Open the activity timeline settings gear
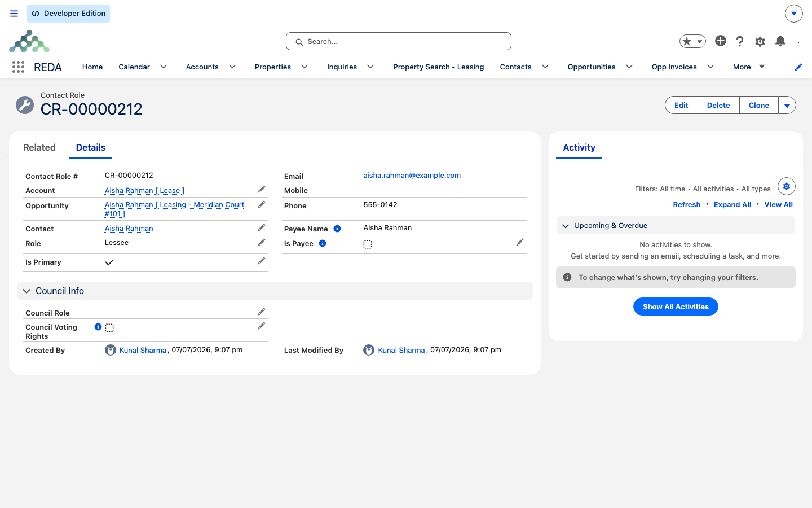 787,186
